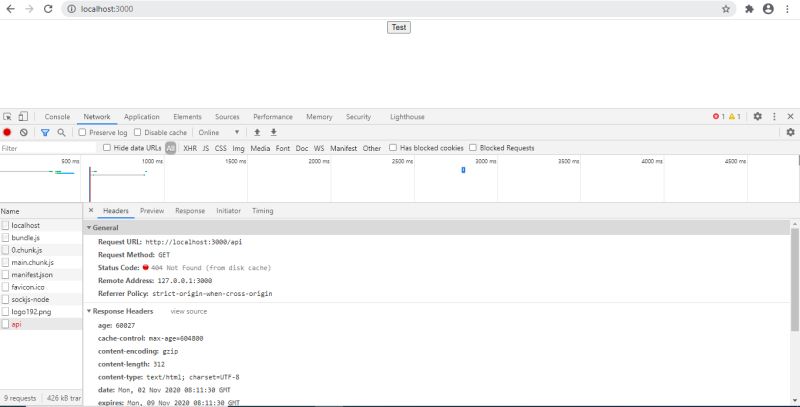Enable the Disable cache checkbox
This screenshot has width=800, height=407.
[137, 132]
